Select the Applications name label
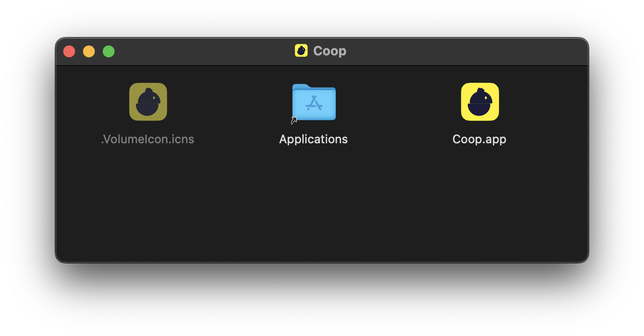This screenshot has height=336, width=644. coord(313,139)
